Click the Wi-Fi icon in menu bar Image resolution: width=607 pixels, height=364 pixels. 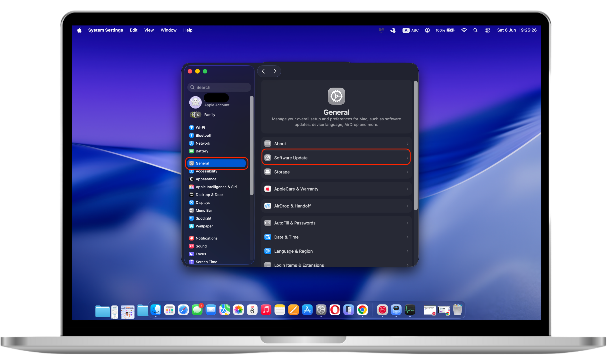point(464,30)
